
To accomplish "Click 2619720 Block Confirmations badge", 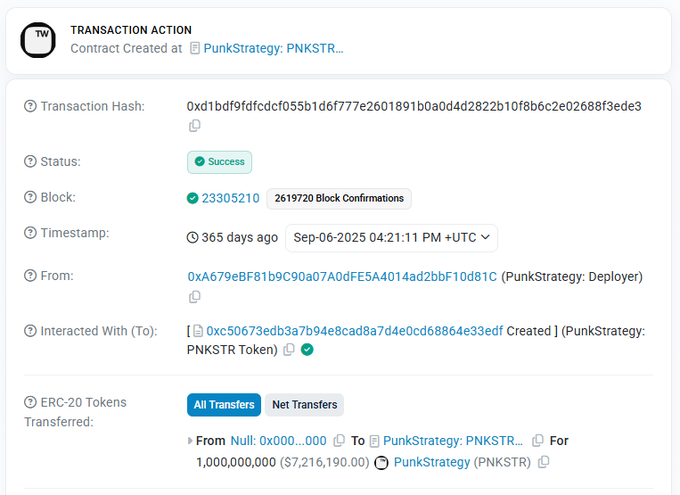I will click(339, 198).
